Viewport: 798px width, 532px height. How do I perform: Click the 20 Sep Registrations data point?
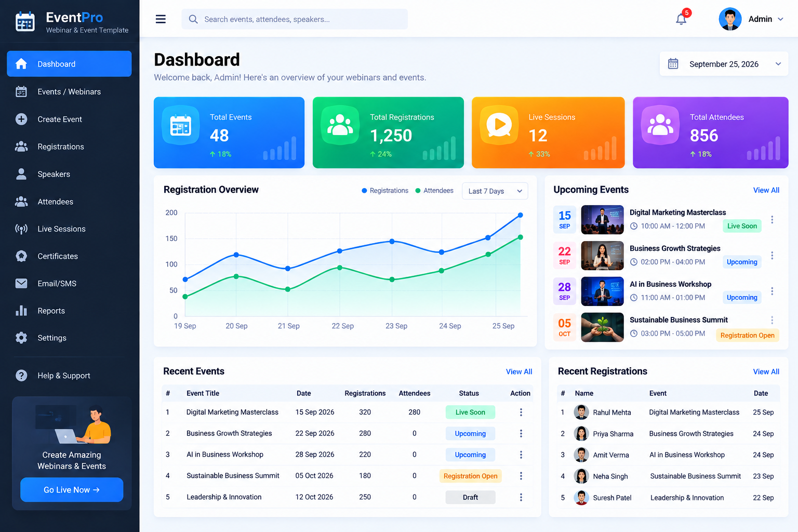pyautogui.click(x=236, y=255)
